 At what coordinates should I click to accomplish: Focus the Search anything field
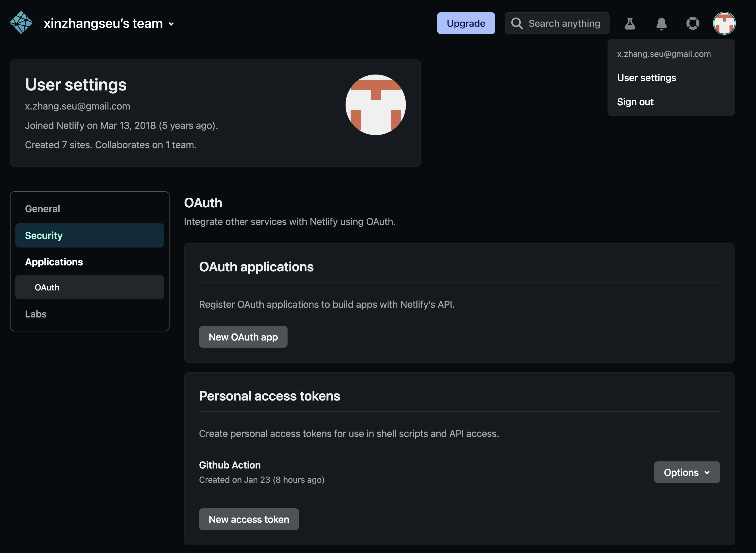click(564, 23)
